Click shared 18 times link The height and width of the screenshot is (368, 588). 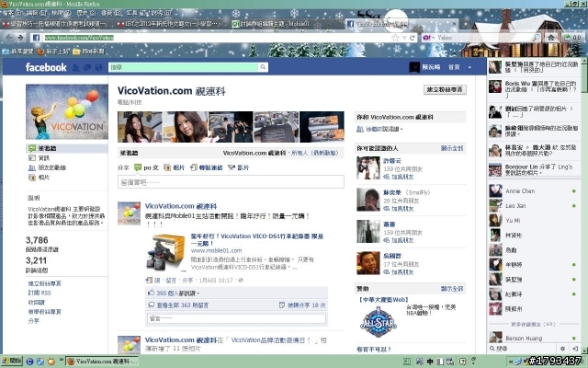pyautogui.click(x=306, y=305)
